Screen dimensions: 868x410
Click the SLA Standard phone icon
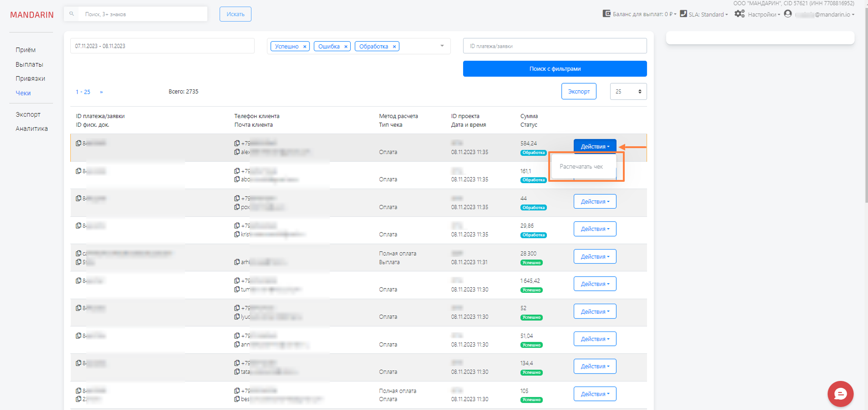(x=683, y=14)
